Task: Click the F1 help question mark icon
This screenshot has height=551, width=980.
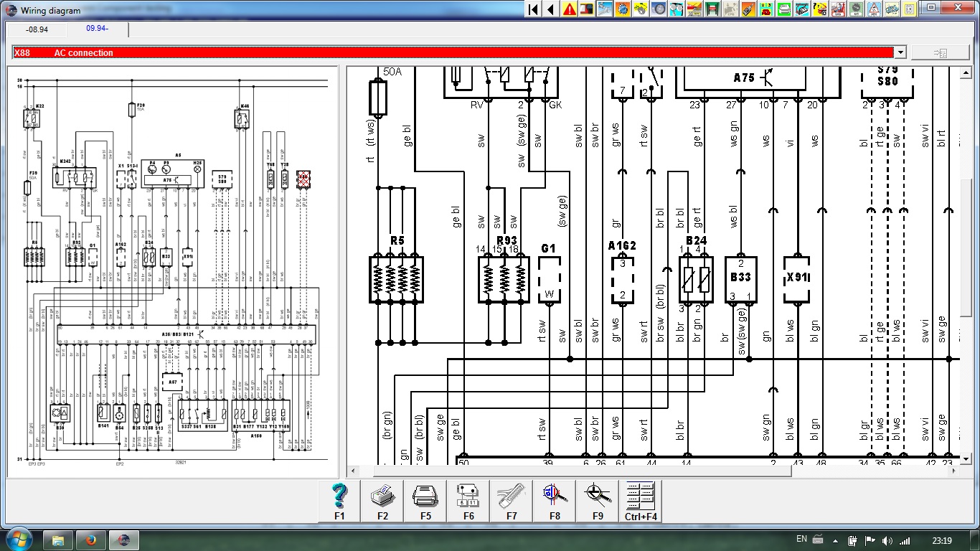Action: click(339, 500)
